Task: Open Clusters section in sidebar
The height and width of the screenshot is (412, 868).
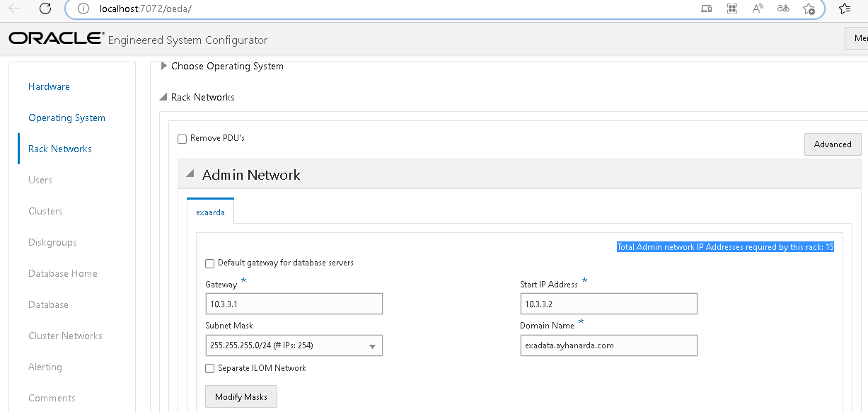Action: [x=45, y=211]
